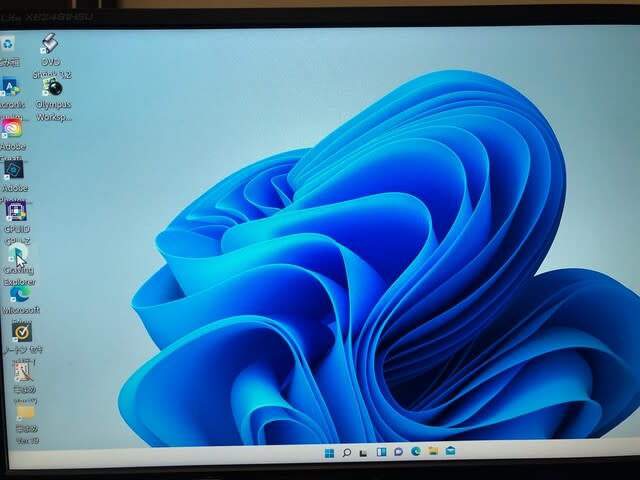Viewport: 640px width, 480px height.
Task: Click the "Craving Explorer" label text
Action: click(19, 276)
